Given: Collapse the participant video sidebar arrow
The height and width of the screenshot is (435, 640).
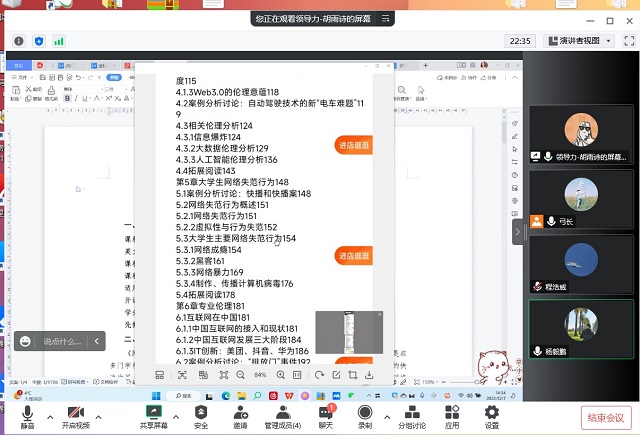Looking at the screenshot, I should click(x=518, y=232).
